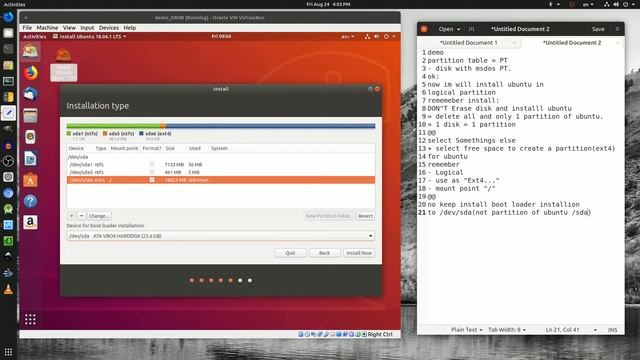Image resolution: width=640 pixels, height=360 pixels.
Task: Add a new partition with the plus button
Action: tap(71, 216)
